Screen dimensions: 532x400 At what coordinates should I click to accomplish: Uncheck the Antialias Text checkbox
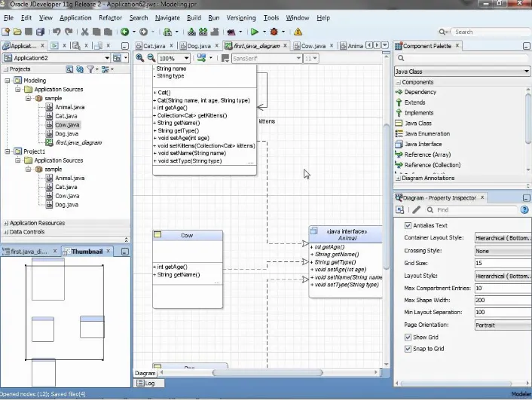point(408,226)
